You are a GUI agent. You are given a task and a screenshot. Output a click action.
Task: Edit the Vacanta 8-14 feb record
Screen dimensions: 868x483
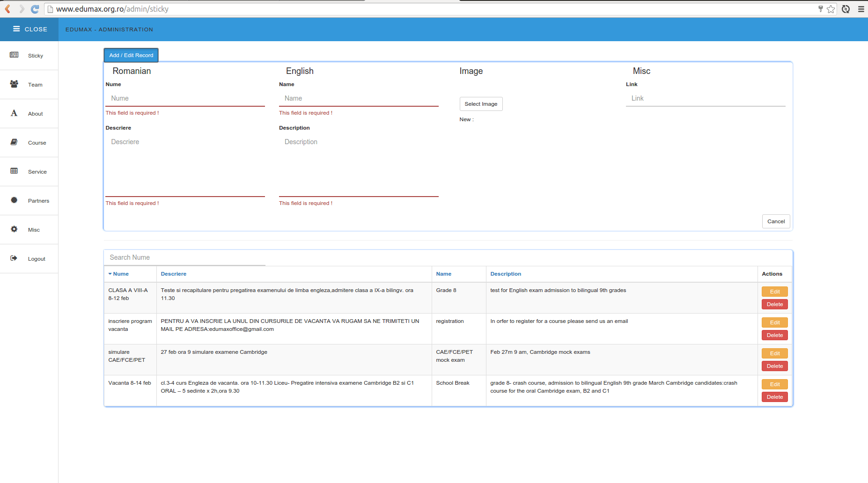[x=774, y=384]
